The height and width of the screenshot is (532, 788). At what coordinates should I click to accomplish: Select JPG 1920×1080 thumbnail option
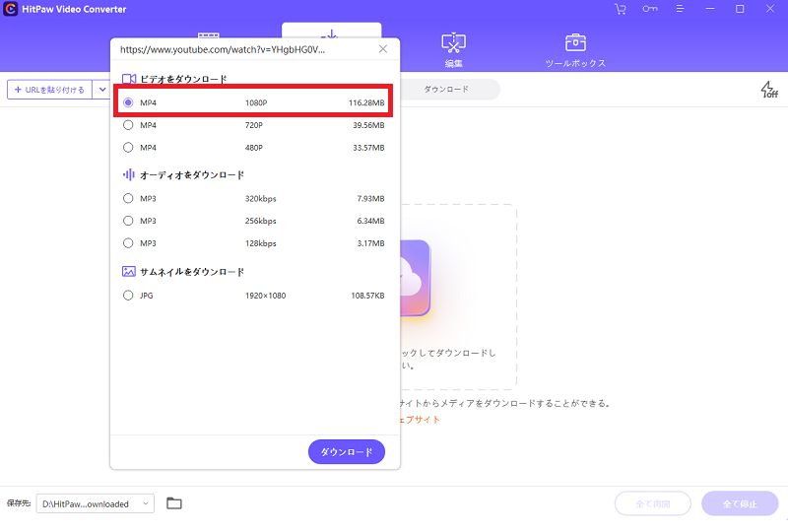click(x=128, y=295)
